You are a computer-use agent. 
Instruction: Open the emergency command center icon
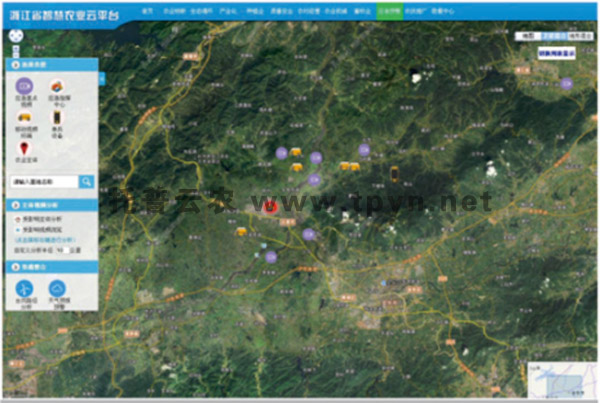59,88
